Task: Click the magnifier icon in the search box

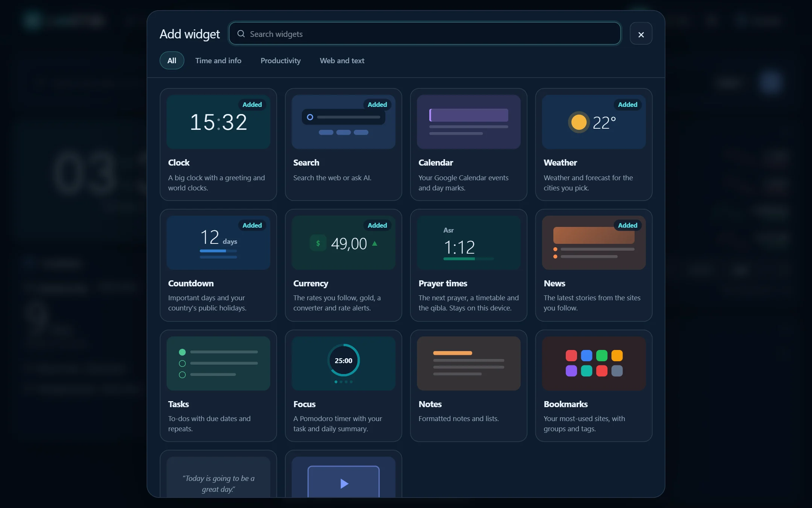Action: tap(241, 34)
